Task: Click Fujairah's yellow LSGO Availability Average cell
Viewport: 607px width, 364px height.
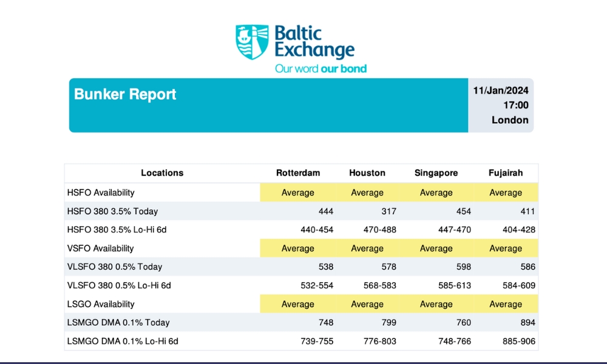Action: [506, 304]
